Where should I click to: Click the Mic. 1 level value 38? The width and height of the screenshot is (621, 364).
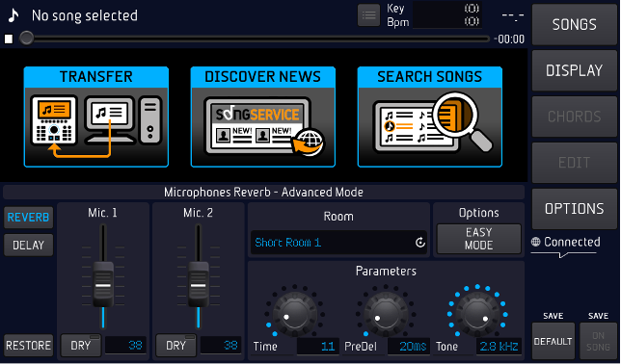tap(125, 346)
